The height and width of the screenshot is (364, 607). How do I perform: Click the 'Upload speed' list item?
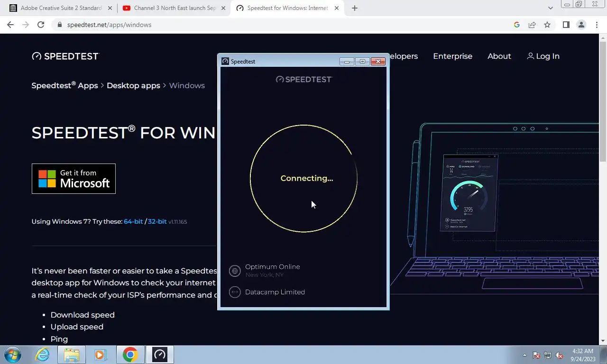click(77, 327)
